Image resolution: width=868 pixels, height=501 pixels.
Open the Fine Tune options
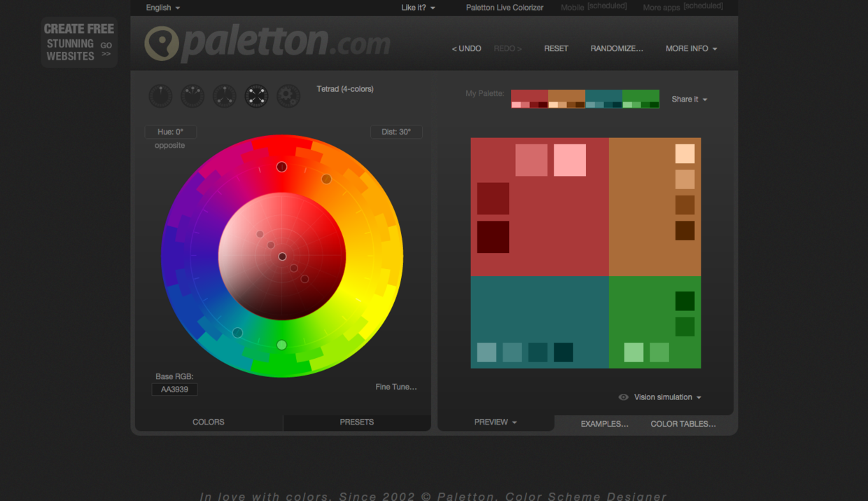tap(396, 387)
